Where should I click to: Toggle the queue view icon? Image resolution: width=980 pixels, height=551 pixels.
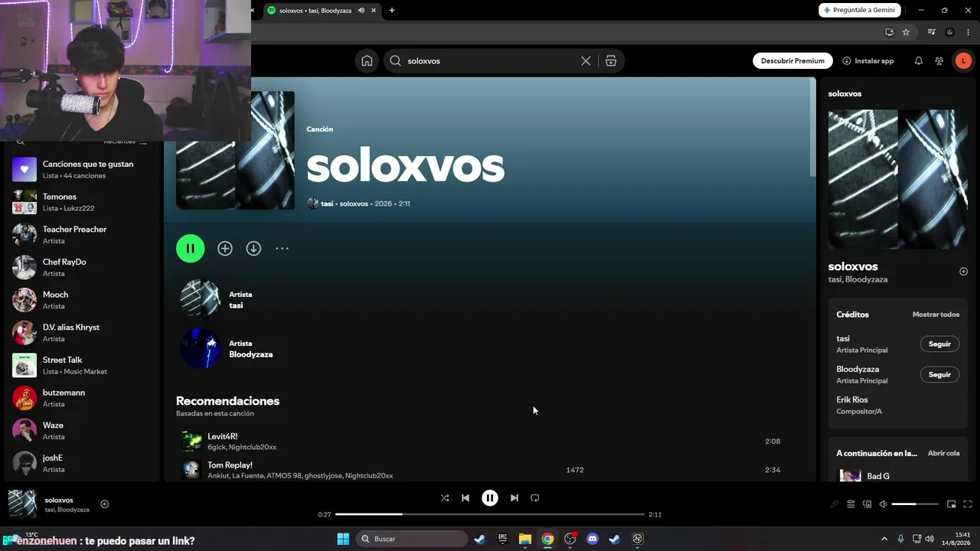(851, 504)
